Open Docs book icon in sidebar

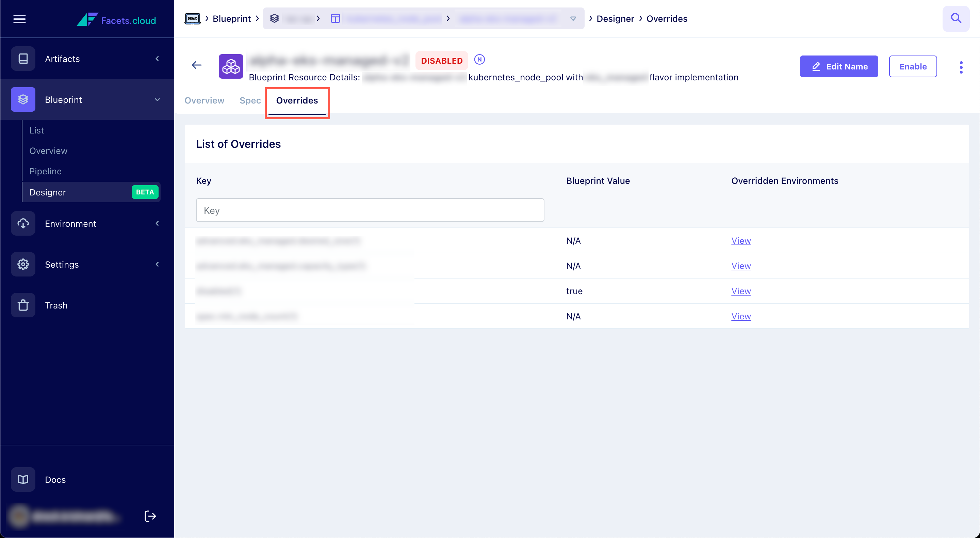coord(23,479)
